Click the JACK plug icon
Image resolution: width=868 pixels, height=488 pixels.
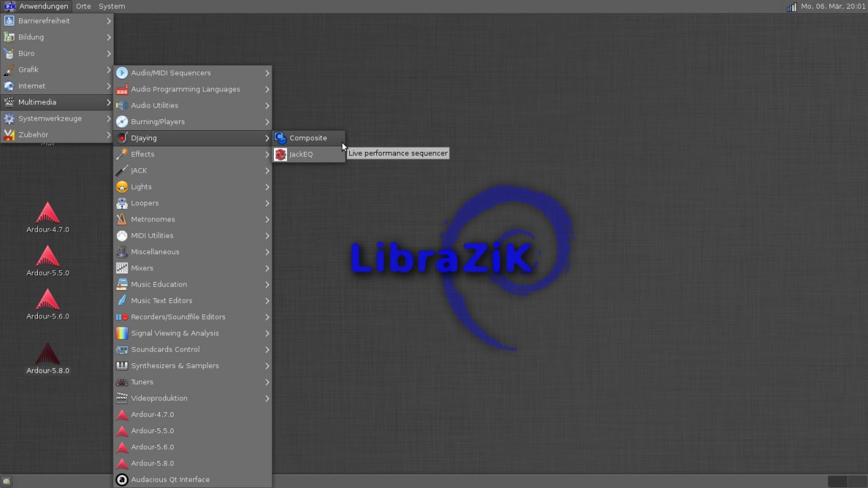pyautogui.click(x=122, y=170)
